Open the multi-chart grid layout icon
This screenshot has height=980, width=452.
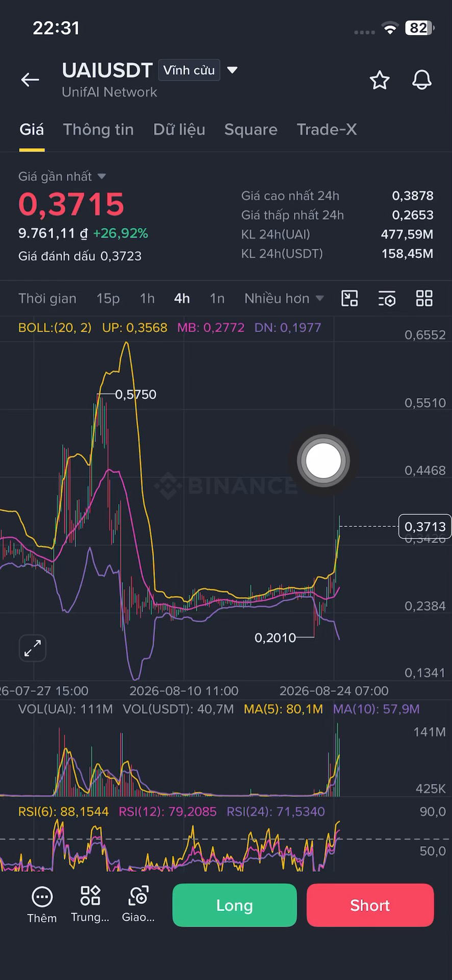click(x=424, y=298)
